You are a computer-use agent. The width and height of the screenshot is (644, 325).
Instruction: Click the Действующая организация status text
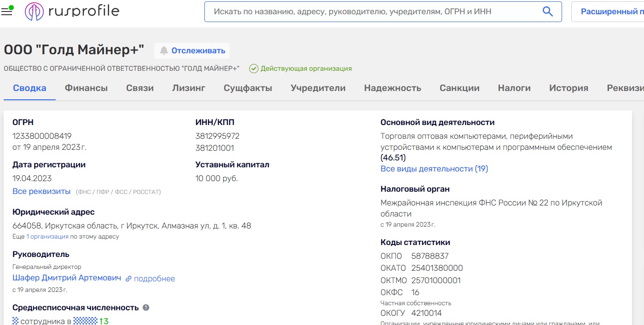[306, 68]
